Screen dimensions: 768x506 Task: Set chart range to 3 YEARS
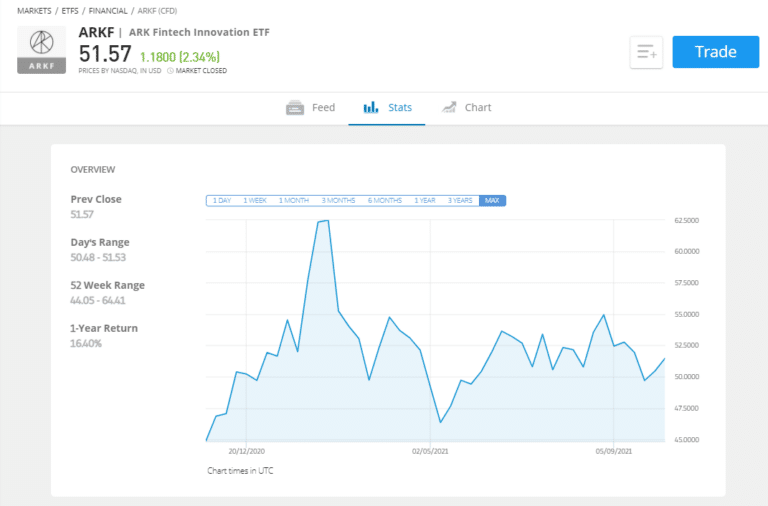[x=460, y=200]
